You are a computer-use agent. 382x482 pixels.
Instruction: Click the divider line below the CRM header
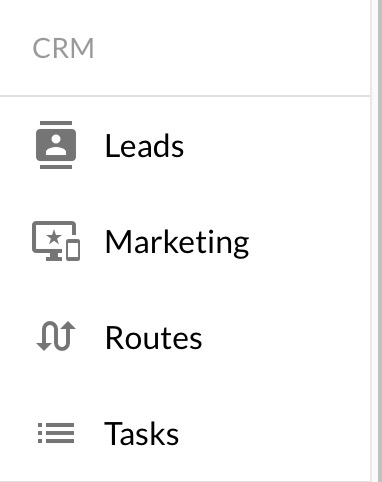pyautogui.click(x=185, y=96)
